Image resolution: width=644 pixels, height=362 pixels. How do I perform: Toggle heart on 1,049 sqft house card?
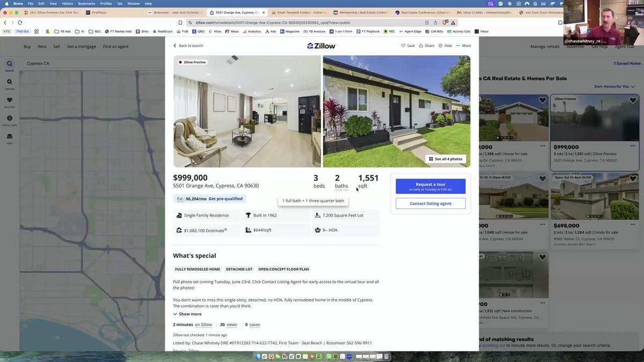tap(543, 179)
